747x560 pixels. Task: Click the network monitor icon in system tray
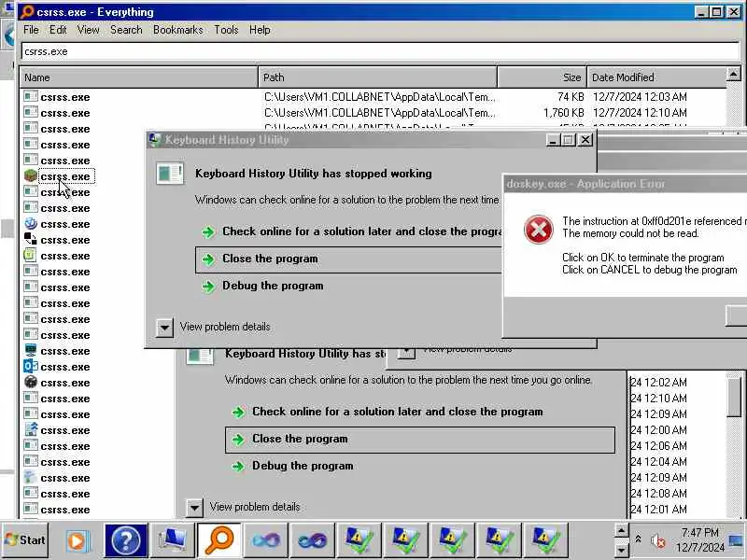pos(737,540)
